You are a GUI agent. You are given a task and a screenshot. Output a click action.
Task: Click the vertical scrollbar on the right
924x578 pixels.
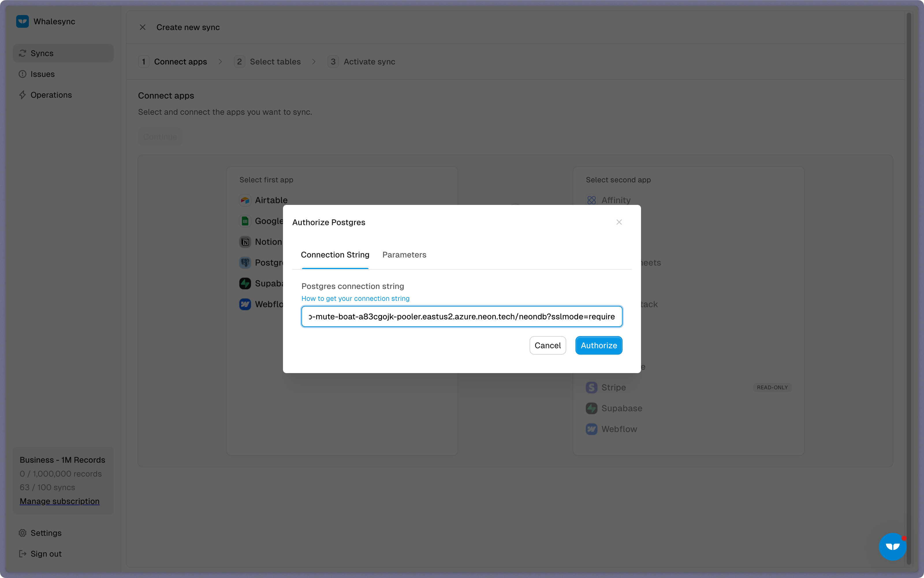pyautogui.click(x=909, y=288)
